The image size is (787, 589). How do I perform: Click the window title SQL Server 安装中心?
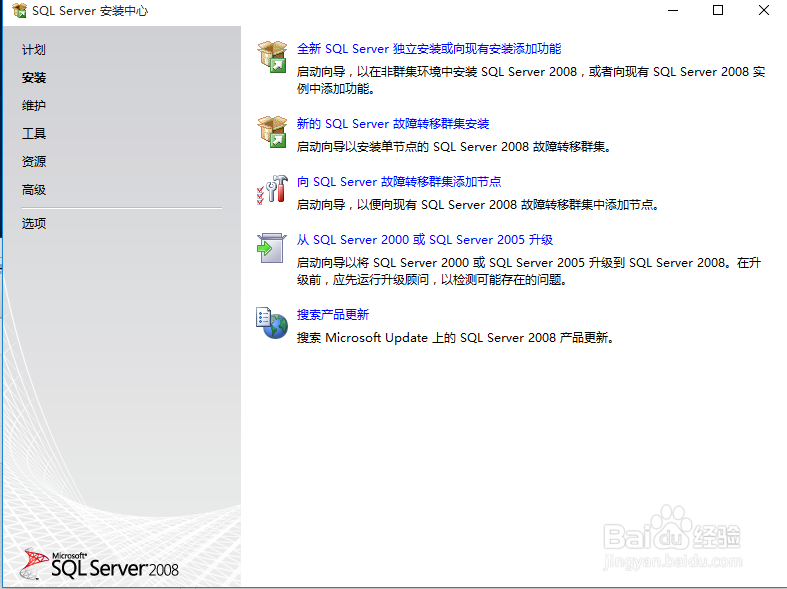[x=90, y=11]
